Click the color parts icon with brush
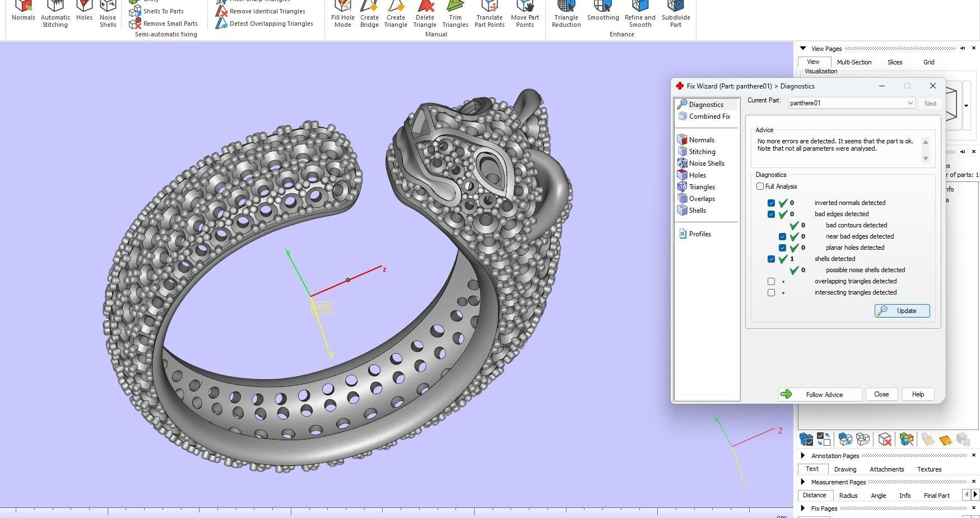The height and width of the screenshot is (518, 980). pos(907,439)
